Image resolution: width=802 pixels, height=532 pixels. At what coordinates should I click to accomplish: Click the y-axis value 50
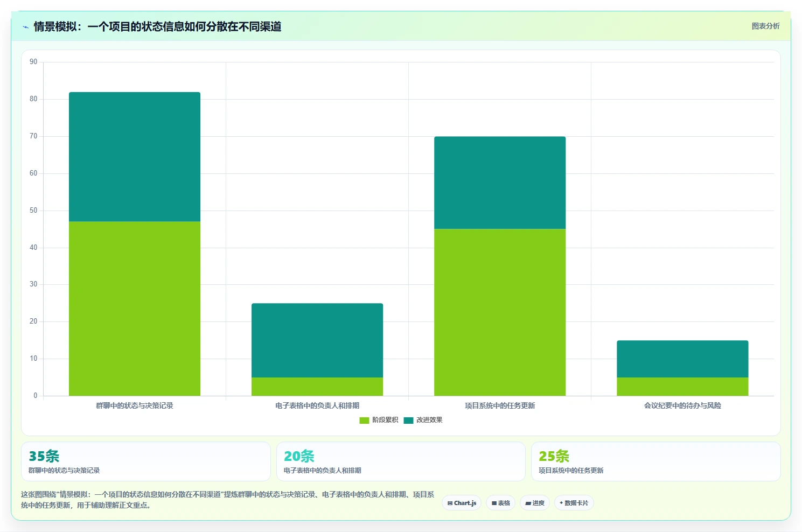click(x=33, y=211)
